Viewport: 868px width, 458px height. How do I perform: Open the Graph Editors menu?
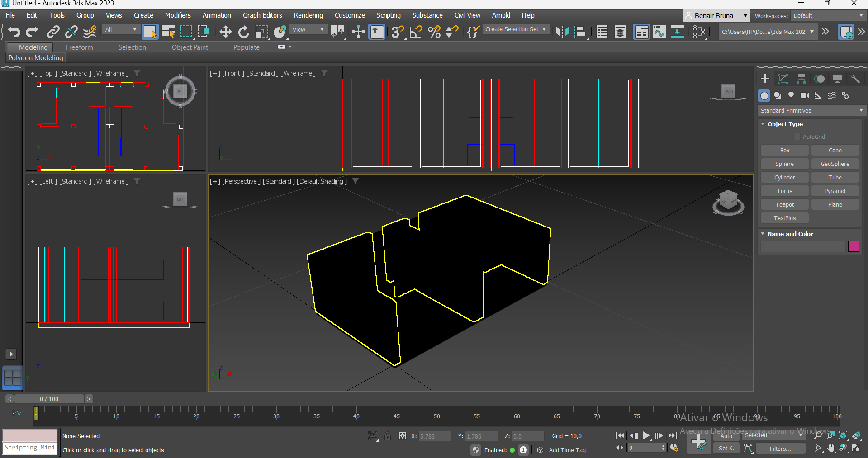[x=262, y=15]
